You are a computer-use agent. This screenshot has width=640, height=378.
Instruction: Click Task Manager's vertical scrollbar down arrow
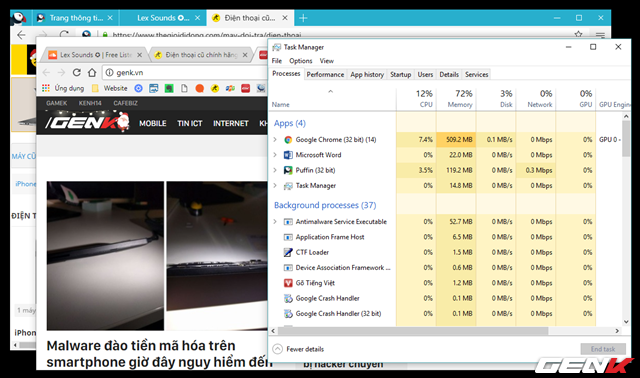(626, 322)
